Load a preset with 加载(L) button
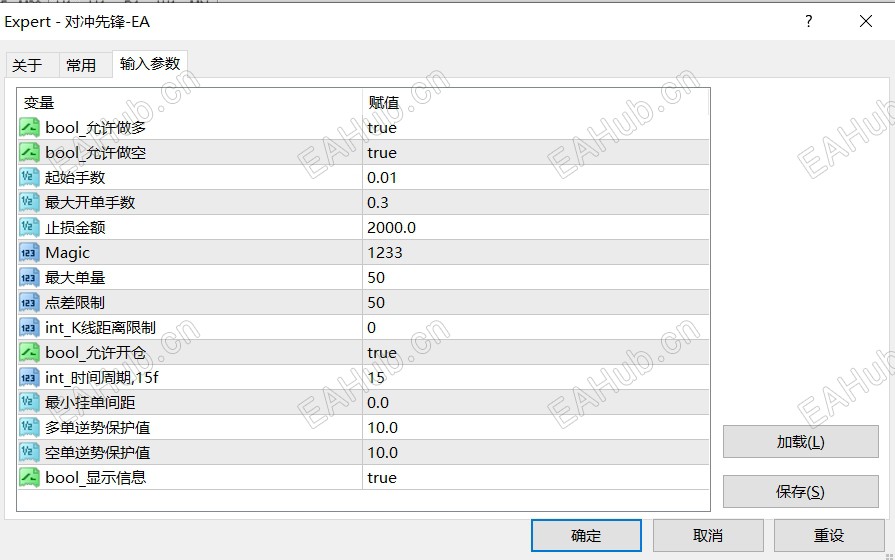The image size is (895, 560). pos(800,441)
